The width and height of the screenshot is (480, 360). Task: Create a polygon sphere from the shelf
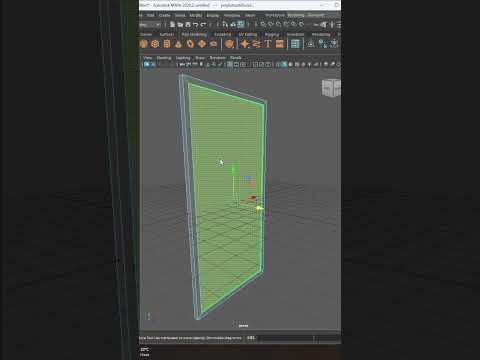(x=144, y=44)
